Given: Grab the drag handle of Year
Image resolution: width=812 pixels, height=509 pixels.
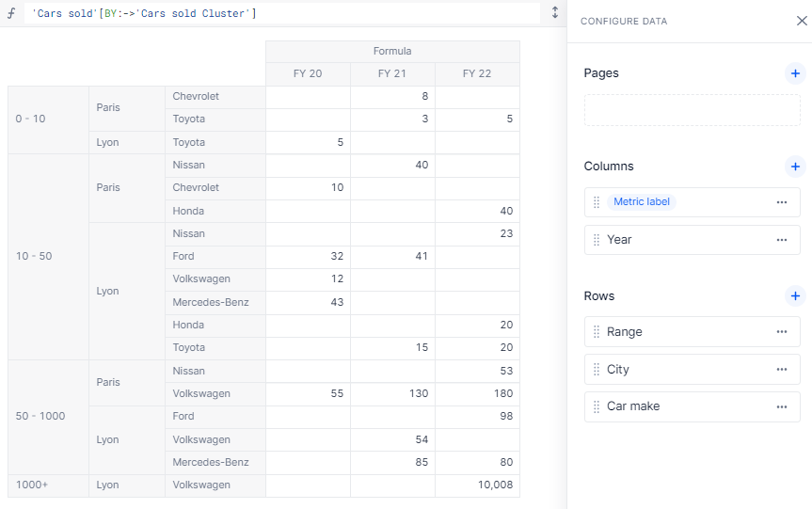Looking at the screenshot, I should 597,240.
